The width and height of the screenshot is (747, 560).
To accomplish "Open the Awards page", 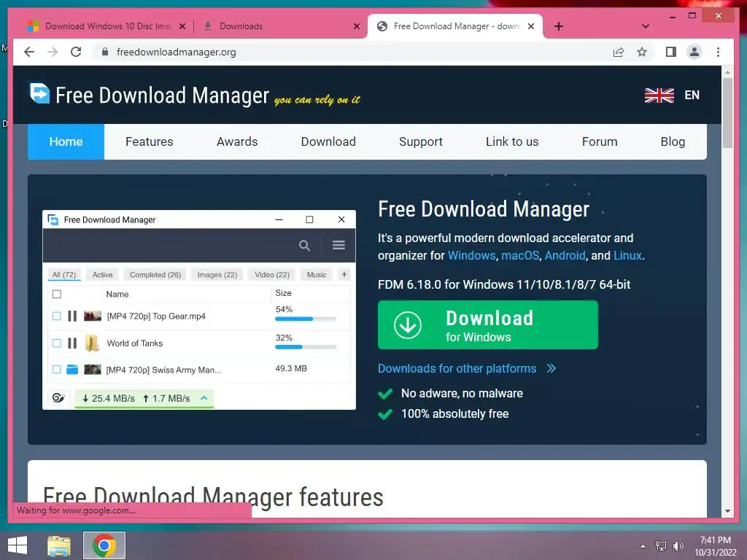I will (x=237, y=141).
